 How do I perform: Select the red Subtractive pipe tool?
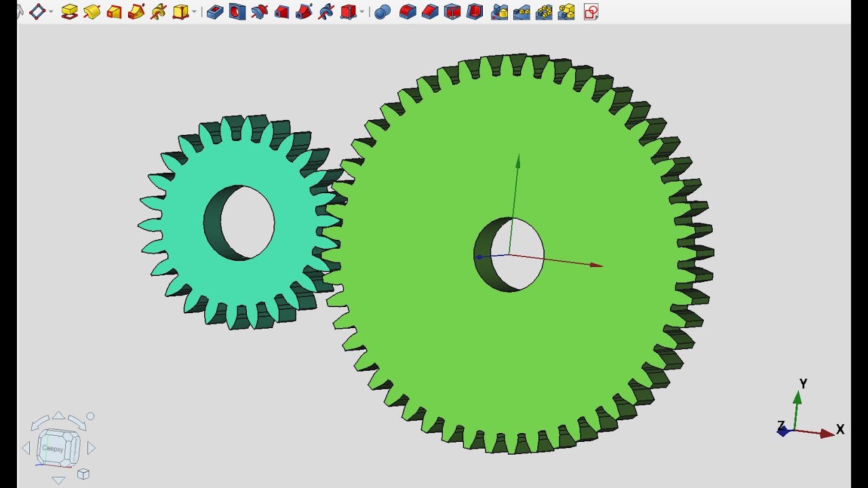pos(304,12)
